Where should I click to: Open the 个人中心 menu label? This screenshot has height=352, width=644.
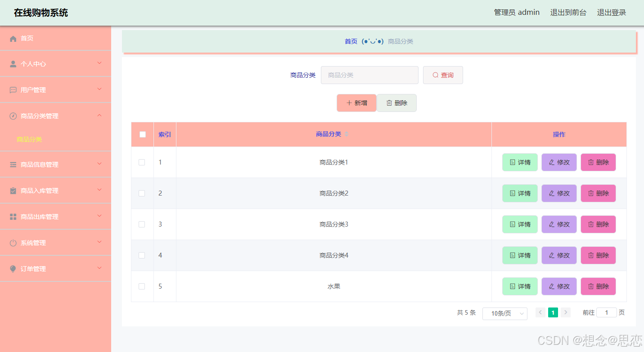point(33,64)
